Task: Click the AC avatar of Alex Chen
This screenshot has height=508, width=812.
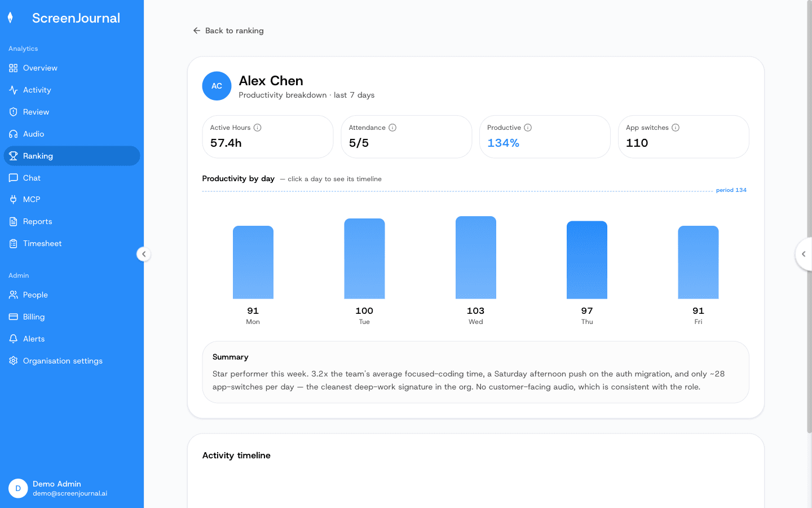Action: (217, 86)
